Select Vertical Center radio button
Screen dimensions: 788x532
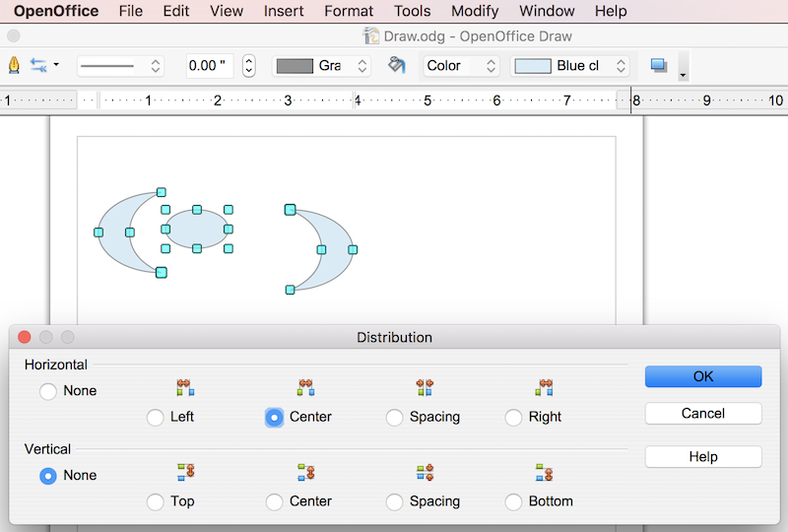click(x=274, y=501)
